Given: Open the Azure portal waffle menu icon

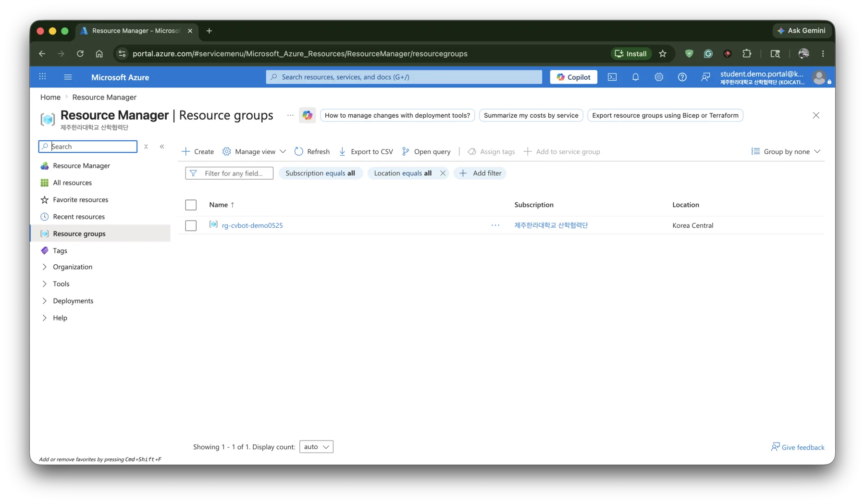Looking at the screenshot, I should pos(43,77).
